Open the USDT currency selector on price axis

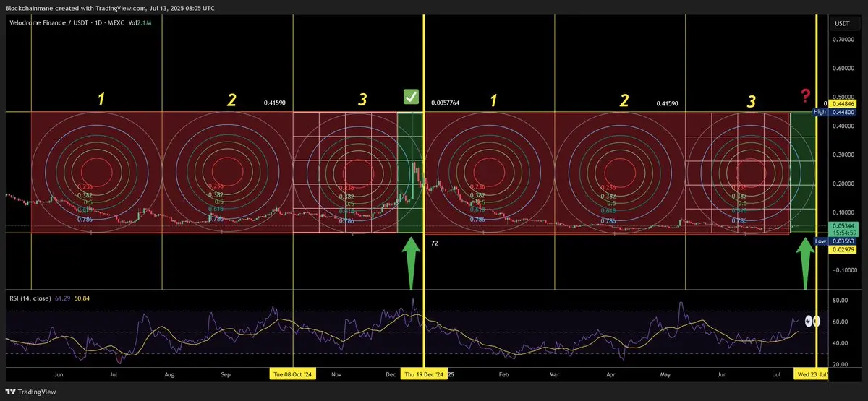point(842,24)
